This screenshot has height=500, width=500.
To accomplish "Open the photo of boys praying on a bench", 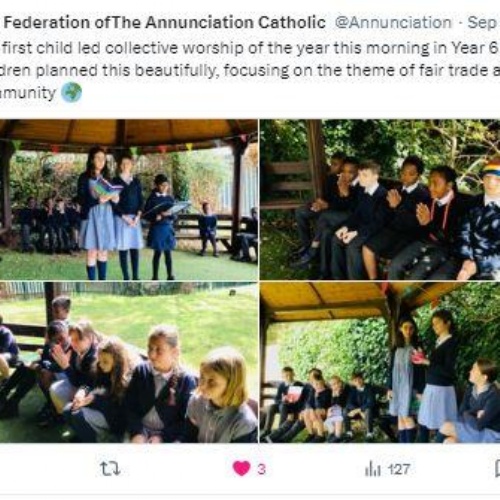I will [380, 199].
